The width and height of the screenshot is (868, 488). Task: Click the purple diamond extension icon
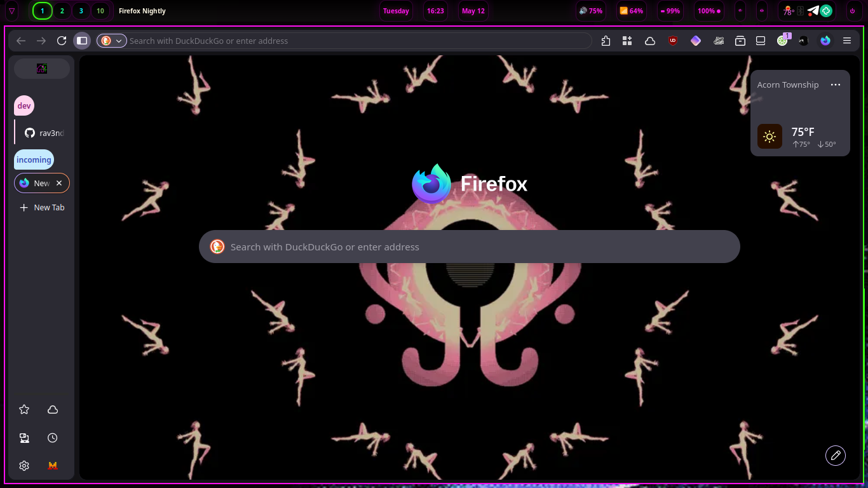[696, 41]
